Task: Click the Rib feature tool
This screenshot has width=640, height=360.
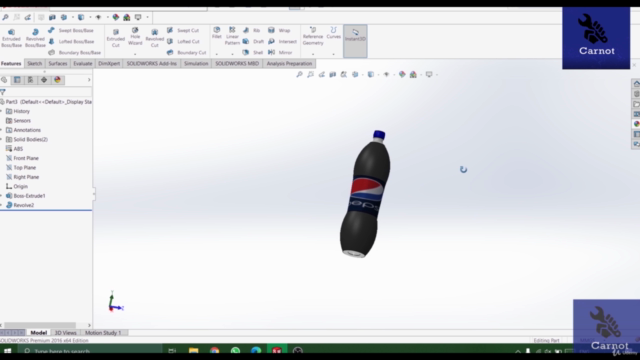Action: (x=251, y=31)
